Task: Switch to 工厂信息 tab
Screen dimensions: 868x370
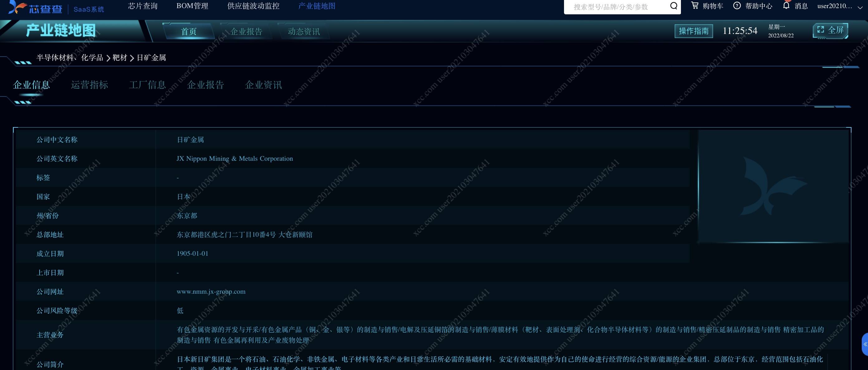Action: pos(147,85)
